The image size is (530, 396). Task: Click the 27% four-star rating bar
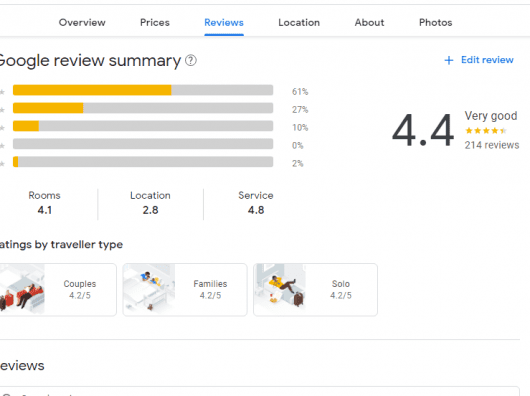(143, 108)
